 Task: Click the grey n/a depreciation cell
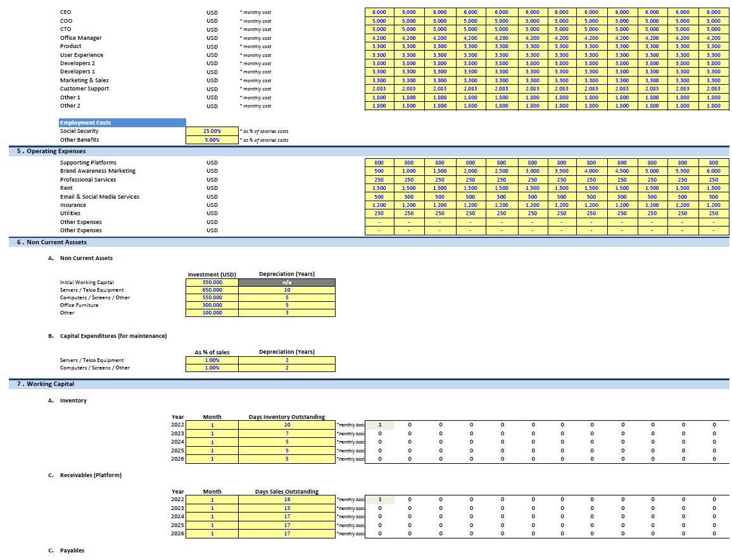pyautogui.click(x=287, y=282)
